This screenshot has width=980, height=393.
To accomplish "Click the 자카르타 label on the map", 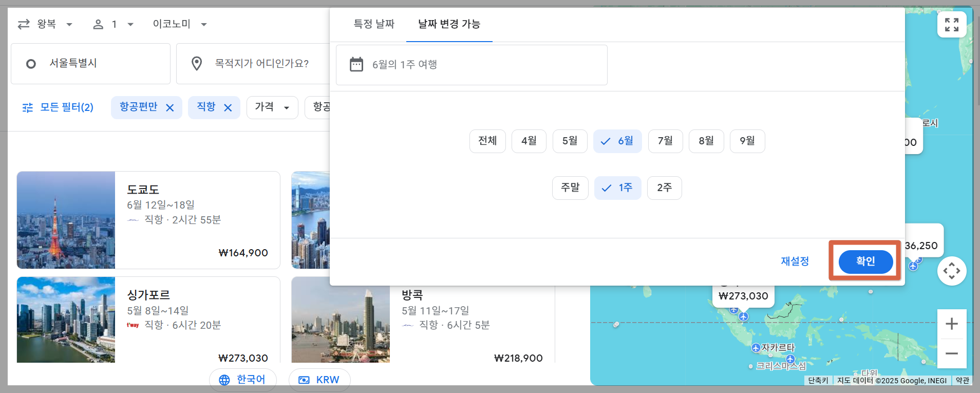I will (x=778, y=348).
